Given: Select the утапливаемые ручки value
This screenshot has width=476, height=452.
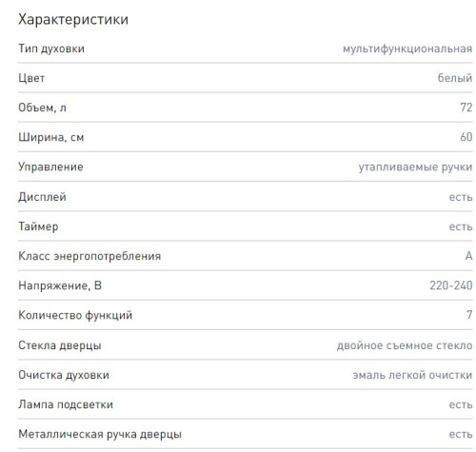Looking at the screenshot, I should 415,167.
